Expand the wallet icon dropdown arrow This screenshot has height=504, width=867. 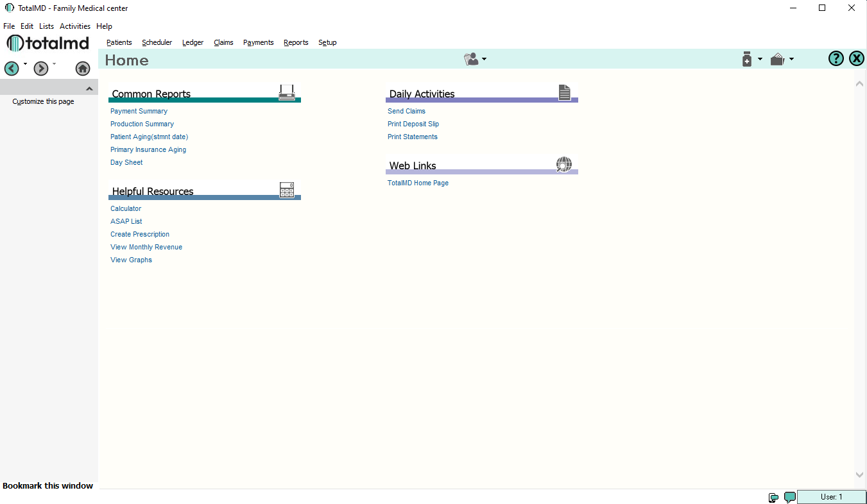click(x=791, y=59)
